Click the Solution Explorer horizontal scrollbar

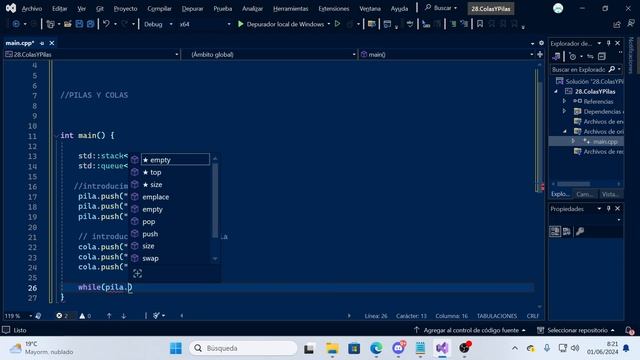tap(573, 184)
